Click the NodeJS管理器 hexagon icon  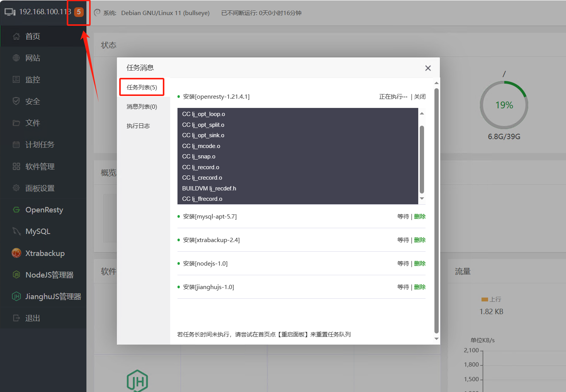tap(16, 275)
